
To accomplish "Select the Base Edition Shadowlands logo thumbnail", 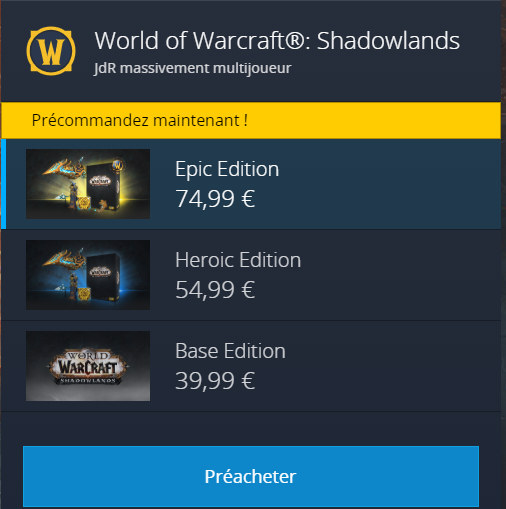I will pos(88,366).
